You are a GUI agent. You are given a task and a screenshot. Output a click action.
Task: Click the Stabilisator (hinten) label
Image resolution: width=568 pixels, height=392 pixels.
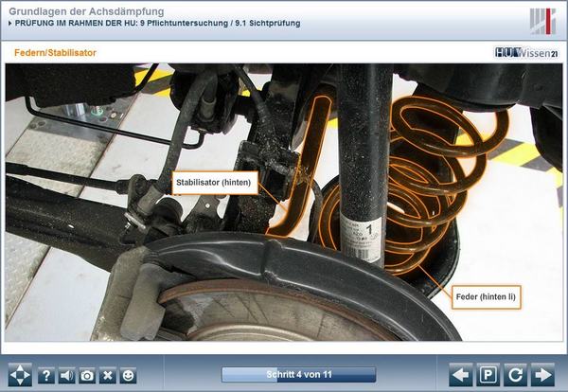tap(215, 183)
